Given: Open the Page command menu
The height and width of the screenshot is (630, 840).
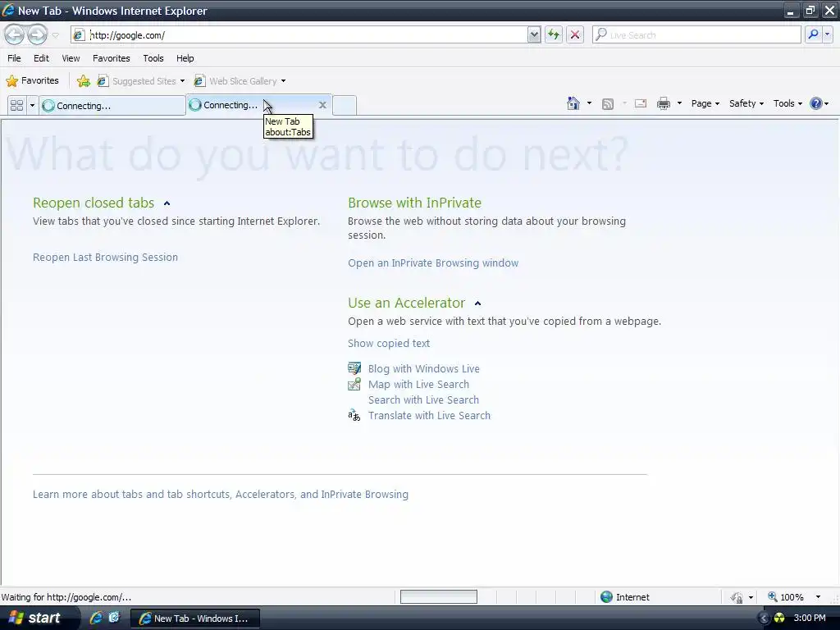Looking at the screenshot, I should coord(705,103).
